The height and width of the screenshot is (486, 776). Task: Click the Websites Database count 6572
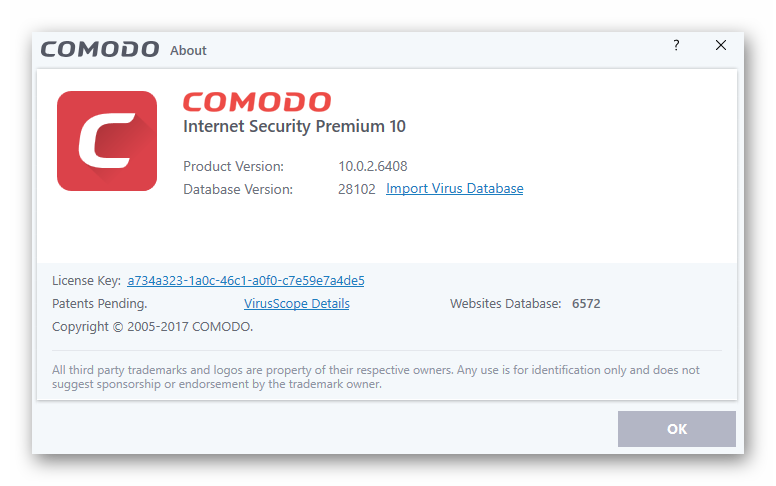point(586,303)
